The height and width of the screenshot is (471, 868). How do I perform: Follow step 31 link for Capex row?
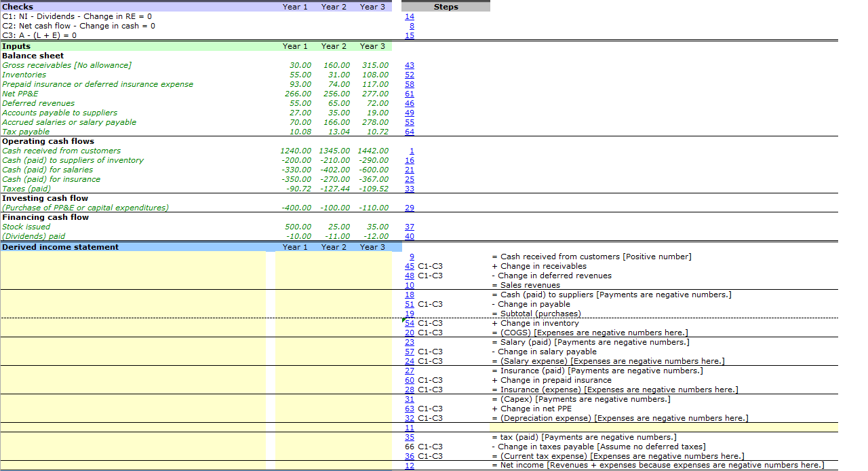(409, 399)
